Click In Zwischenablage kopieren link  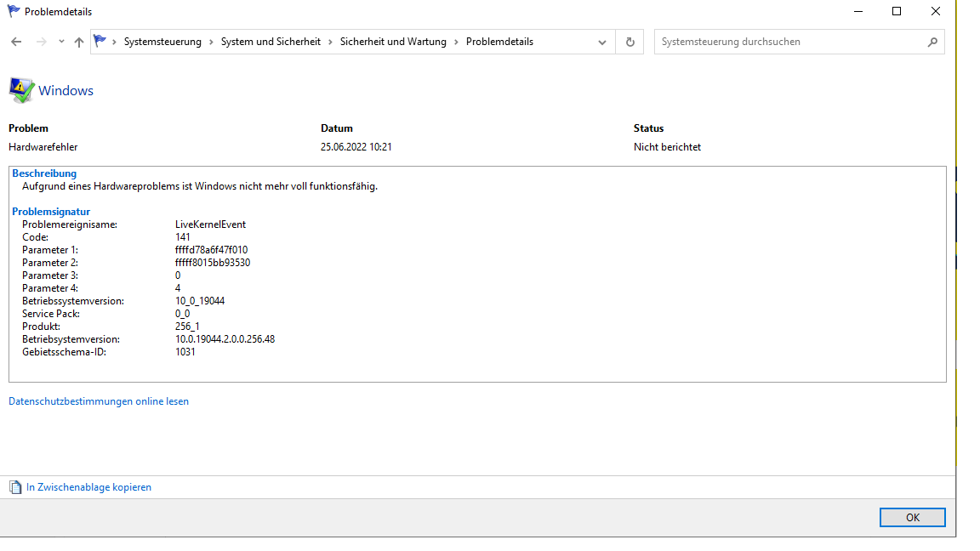point(88,487)
